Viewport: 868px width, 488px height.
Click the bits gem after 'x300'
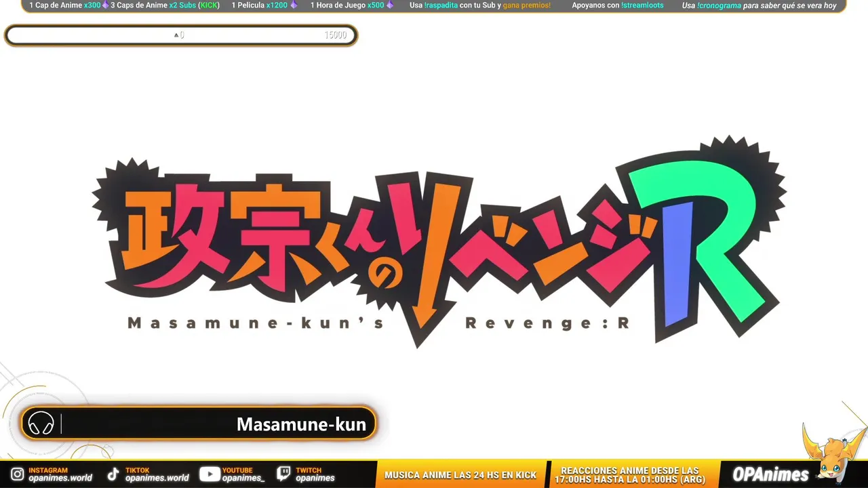[105, 5]
